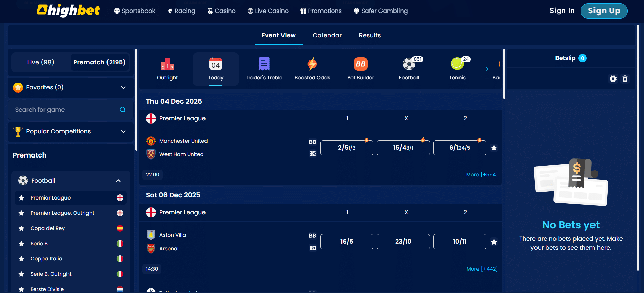Open More [+554] markets link

pos(482,175)
